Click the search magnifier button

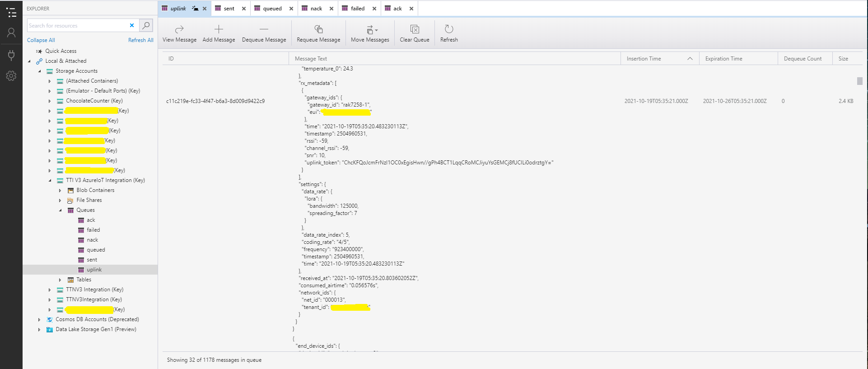(146, 26)
